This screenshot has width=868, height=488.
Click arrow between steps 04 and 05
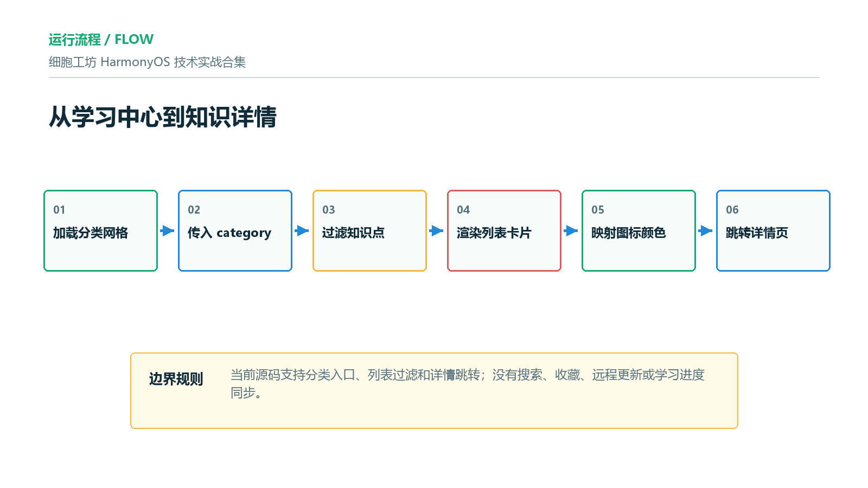coord(571,231)
